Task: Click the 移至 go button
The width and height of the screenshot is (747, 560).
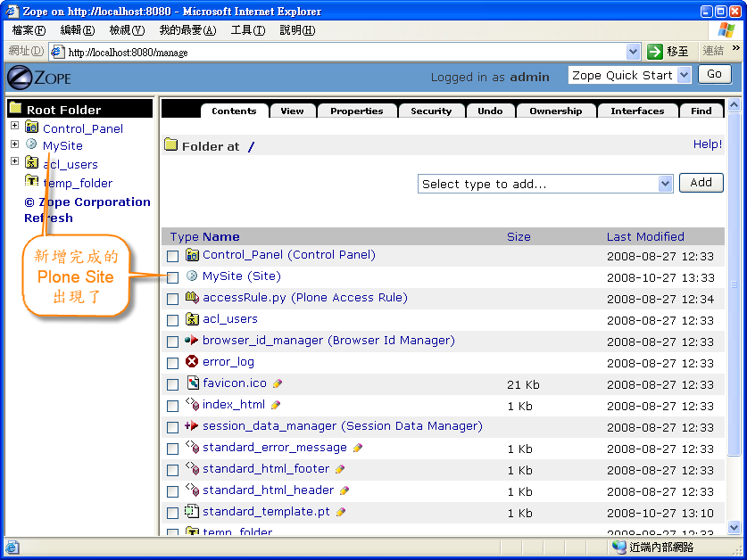Action: coord(668,51)
